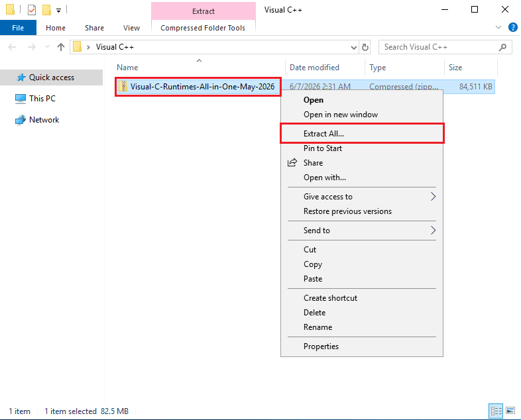Select the Visual-C-Runtimes-All-in-One-May-2026 zip file
Image resolution: width=521 pixels, height=420 pixels.
click(x=202, y=87)
